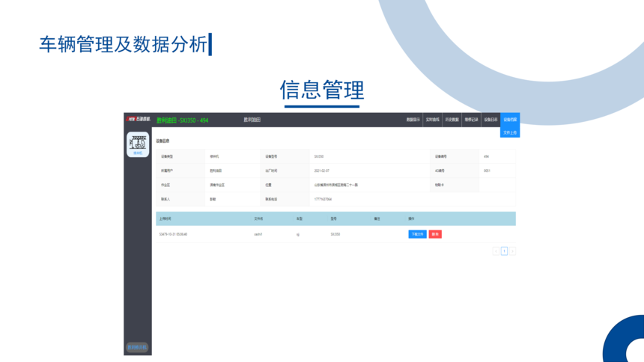Click the 石油四机 logo at top-left
This screenshot has width=644, height=362.
[x=139, y=119]
